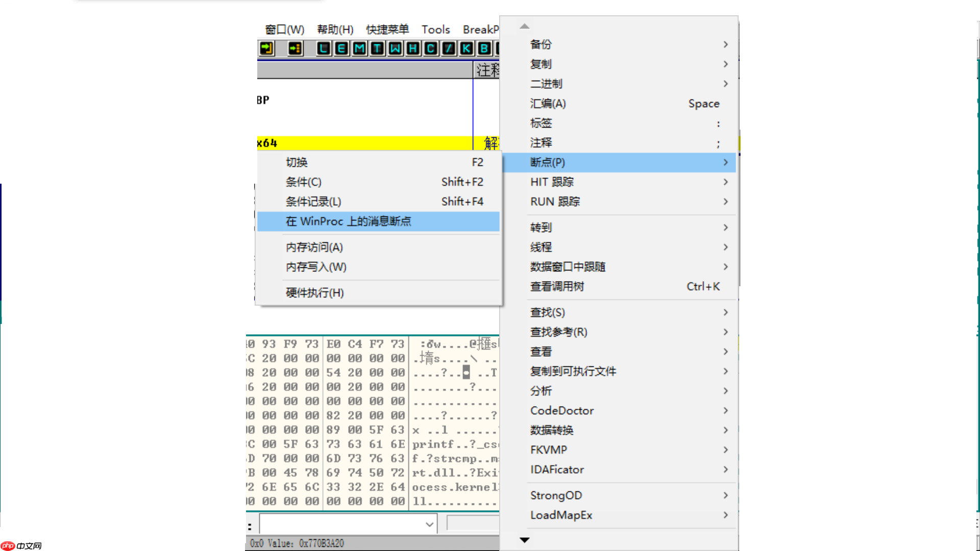Show executable modules with the E icon
The image size is (980, 551).
341,48
